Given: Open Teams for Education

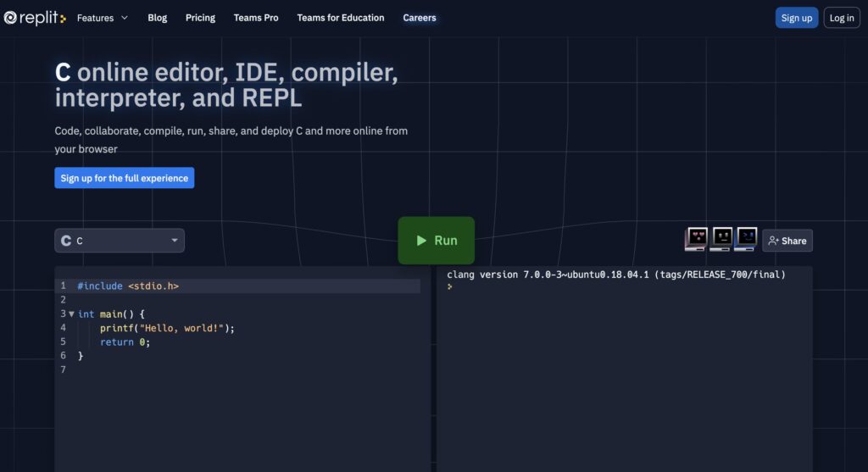Looking at the screenshot, I should click(x=341, y=18).
